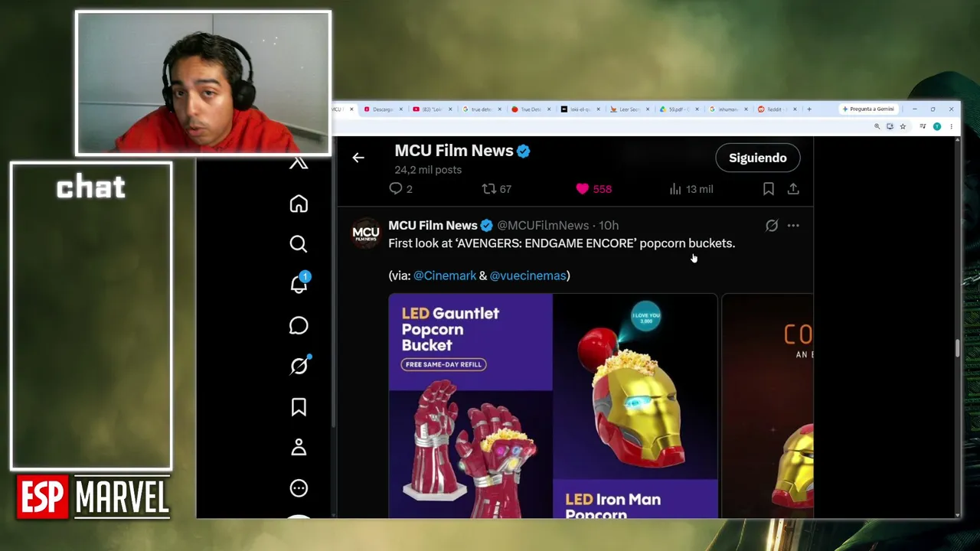The width and height of the screenshot is (980, 551).
Task: Click the MCU Film News profile header title
Action: (x=454, y=151)
